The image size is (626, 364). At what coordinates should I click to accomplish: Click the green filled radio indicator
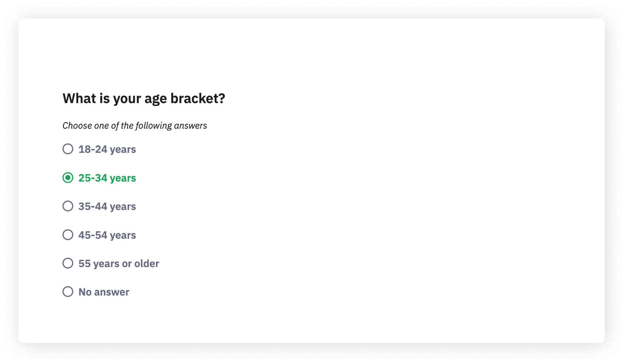point(68,178)
